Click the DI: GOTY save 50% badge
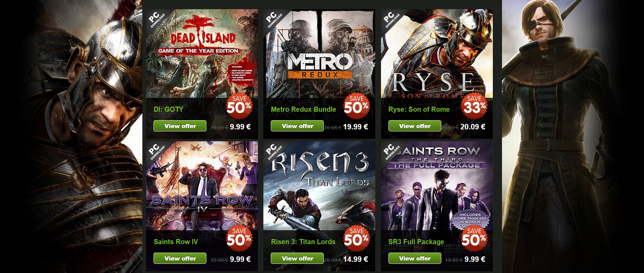Image resolution: width=644 pixels, height=273 pixels. pyautogui.click(x=239, y=106)
